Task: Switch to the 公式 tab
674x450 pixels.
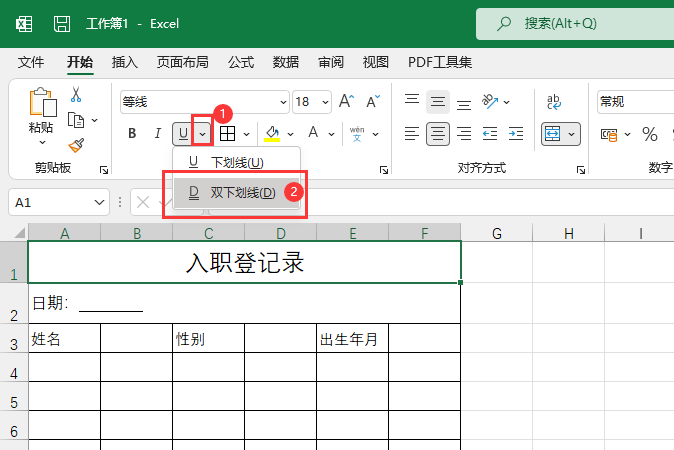Action: (x=241, y=62)
